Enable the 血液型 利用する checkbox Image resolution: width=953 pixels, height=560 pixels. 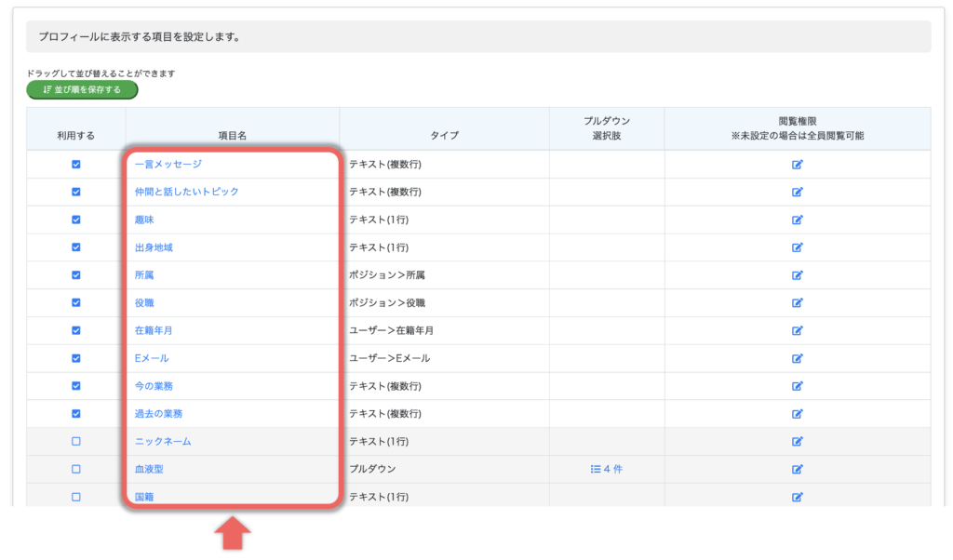[76, 470]
